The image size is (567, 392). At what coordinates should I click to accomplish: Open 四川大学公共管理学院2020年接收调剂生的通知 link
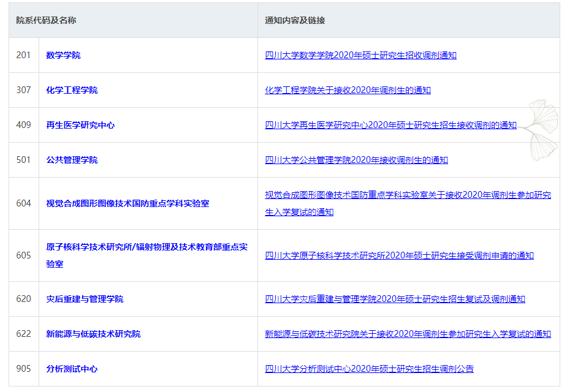(356, 160)
